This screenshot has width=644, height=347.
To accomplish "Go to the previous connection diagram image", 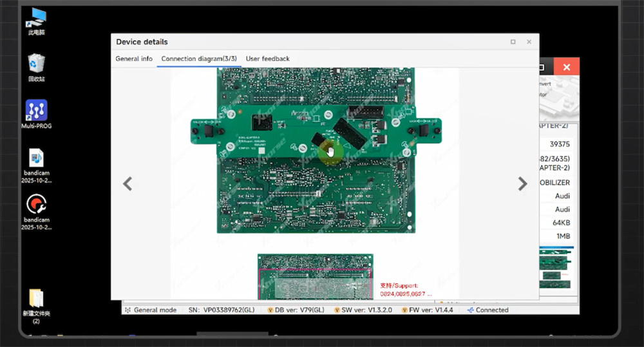I will coord(128,184).
